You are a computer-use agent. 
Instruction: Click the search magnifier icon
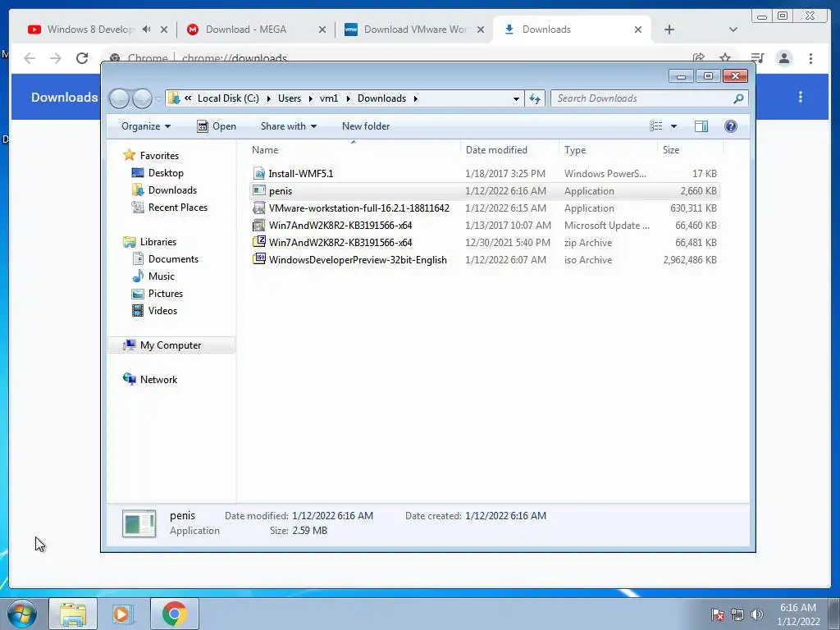click(x=738, y=98)
